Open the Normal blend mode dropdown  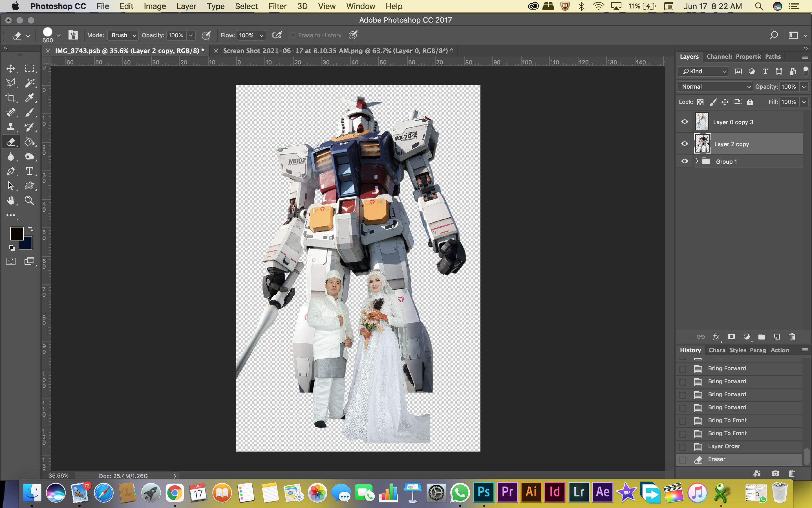point(715,87)
